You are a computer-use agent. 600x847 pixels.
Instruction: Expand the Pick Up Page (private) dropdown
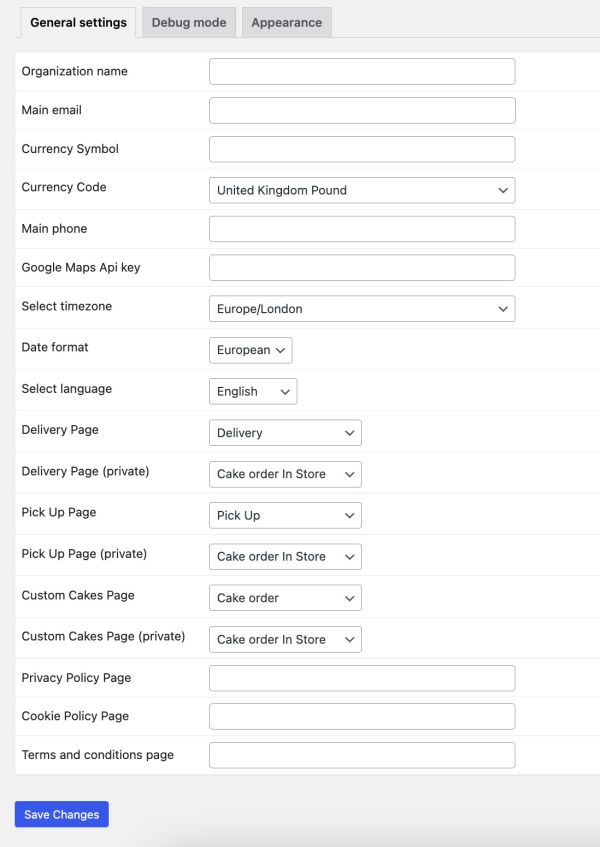pyautogui.click(x=284, y=557)
